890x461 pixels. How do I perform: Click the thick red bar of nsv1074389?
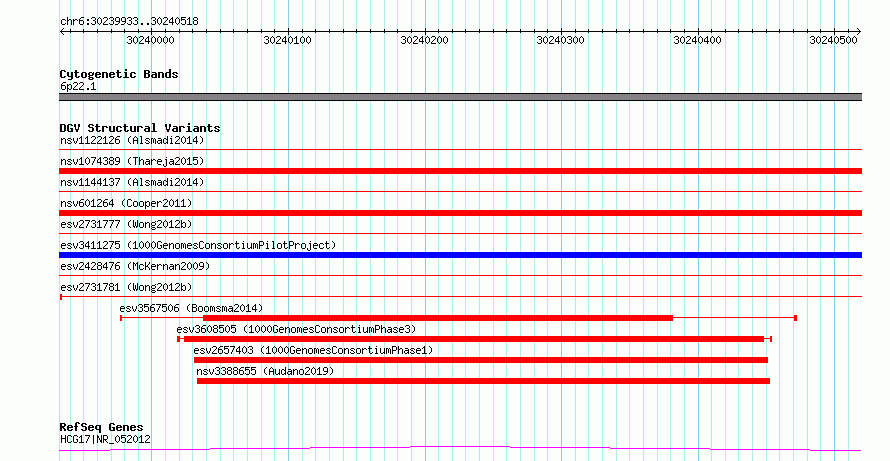tap(460, 171)
